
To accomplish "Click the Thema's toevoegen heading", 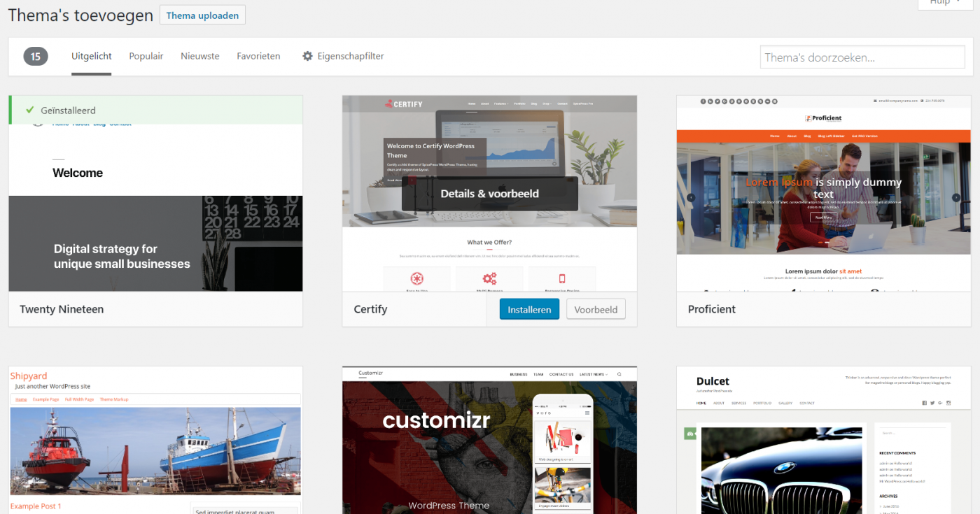I will tap(80, 15).
